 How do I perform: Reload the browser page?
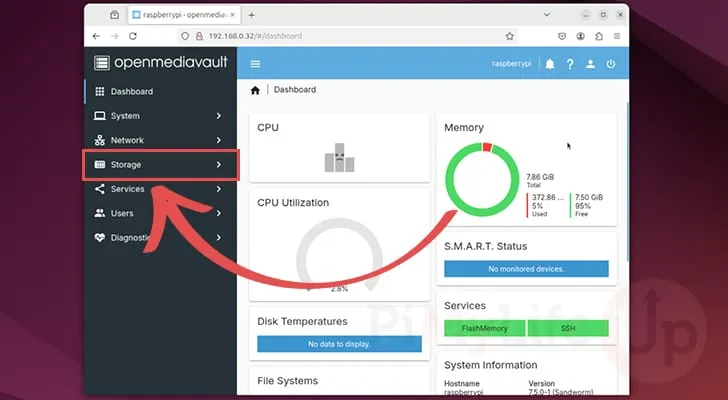[133, 36]
